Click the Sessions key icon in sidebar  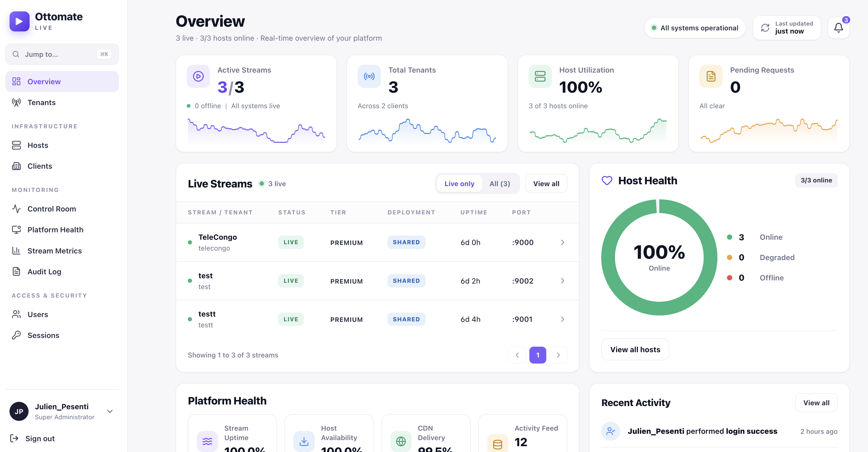click(x=16, y=335)
